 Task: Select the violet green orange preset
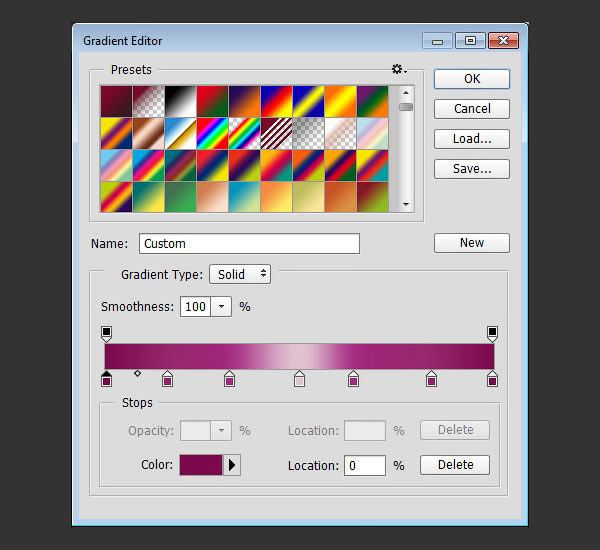(372, 101)
